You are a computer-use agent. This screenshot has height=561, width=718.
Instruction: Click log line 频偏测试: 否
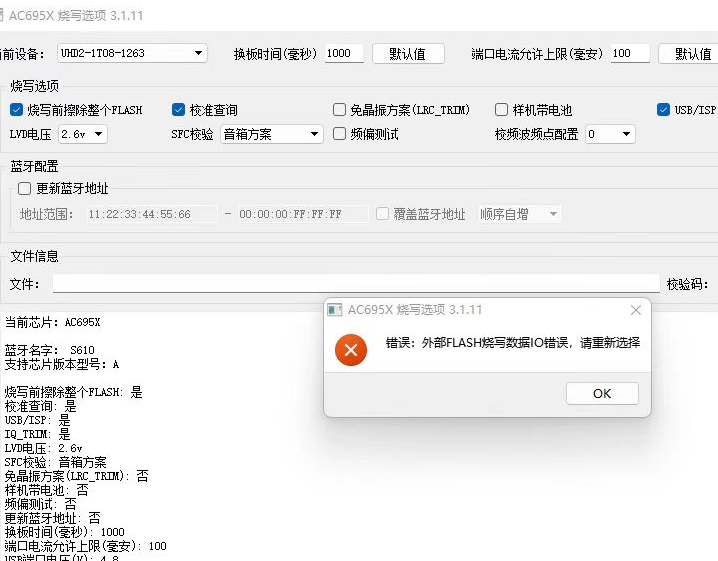pyautogui.click(x=41, y=504)
